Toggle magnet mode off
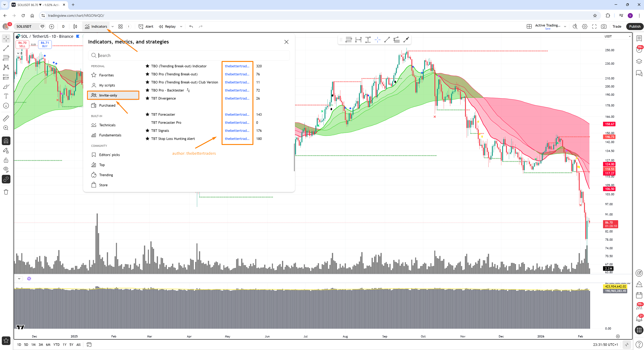This screenshot has height=350, width=644. pyautogui.click(x=6, y=141)
